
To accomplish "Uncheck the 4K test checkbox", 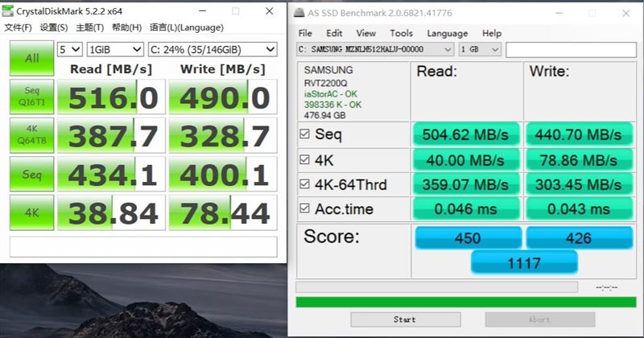I will [304, 159].
